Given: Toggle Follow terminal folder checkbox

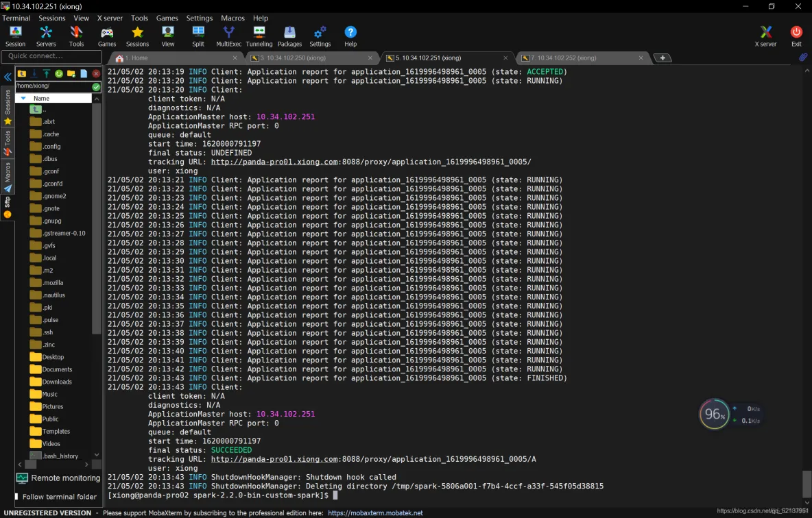Looking at the screenshot, I should coord(16,497).
